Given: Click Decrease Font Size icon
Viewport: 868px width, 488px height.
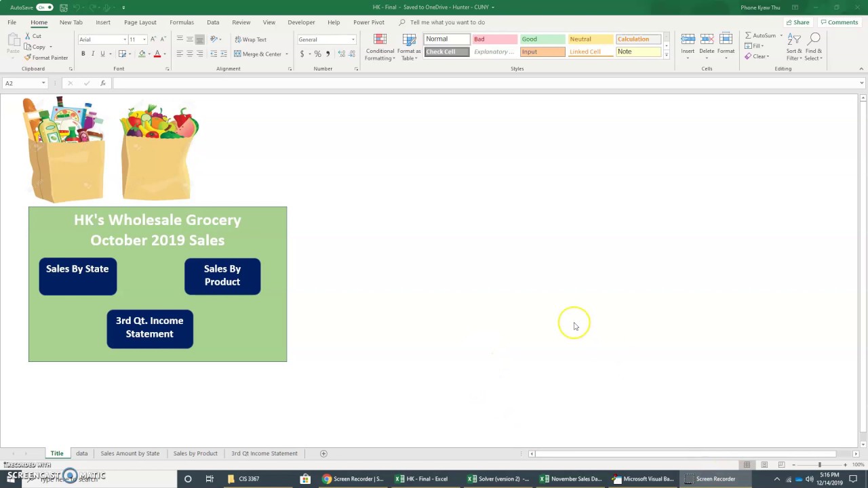Looking at the screenshot, I should point(163,39).
